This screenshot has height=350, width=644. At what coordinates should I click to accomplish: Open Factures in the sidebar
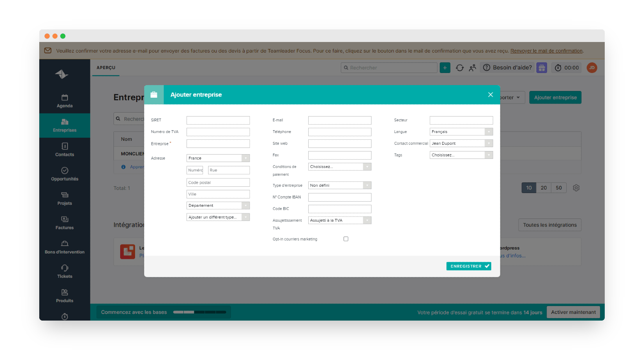coord(64,223)
